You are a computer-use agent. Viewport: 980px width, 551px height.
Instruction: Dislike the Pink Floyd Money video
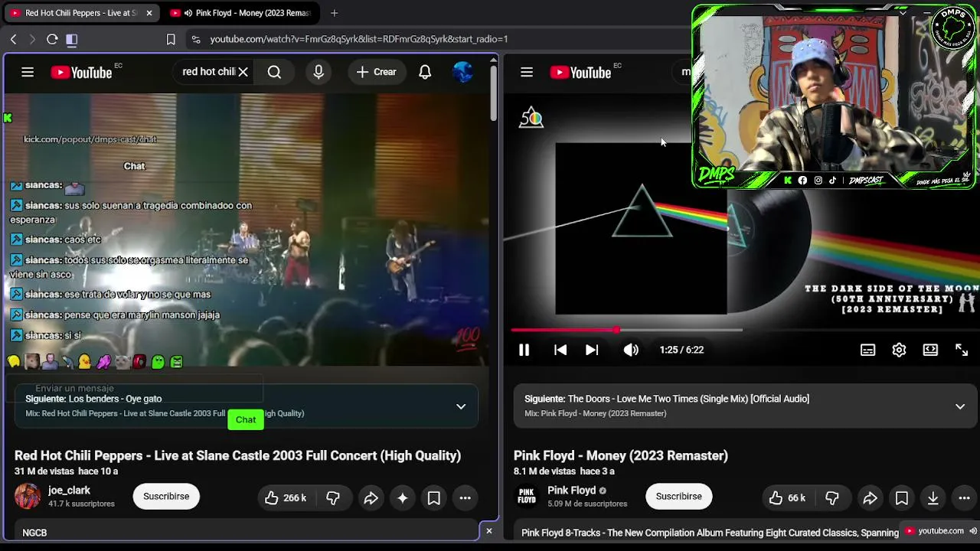832,498
